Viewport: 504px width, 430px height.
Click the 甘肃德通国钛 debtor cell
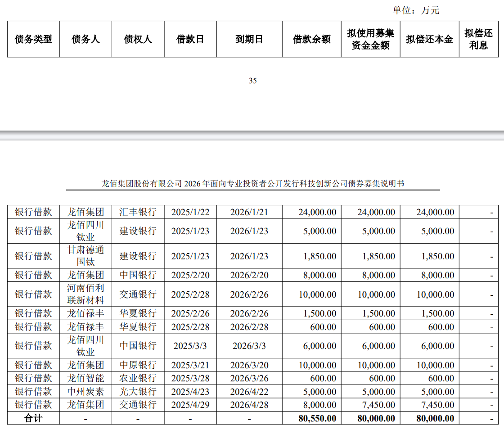[x=85, y=256]
